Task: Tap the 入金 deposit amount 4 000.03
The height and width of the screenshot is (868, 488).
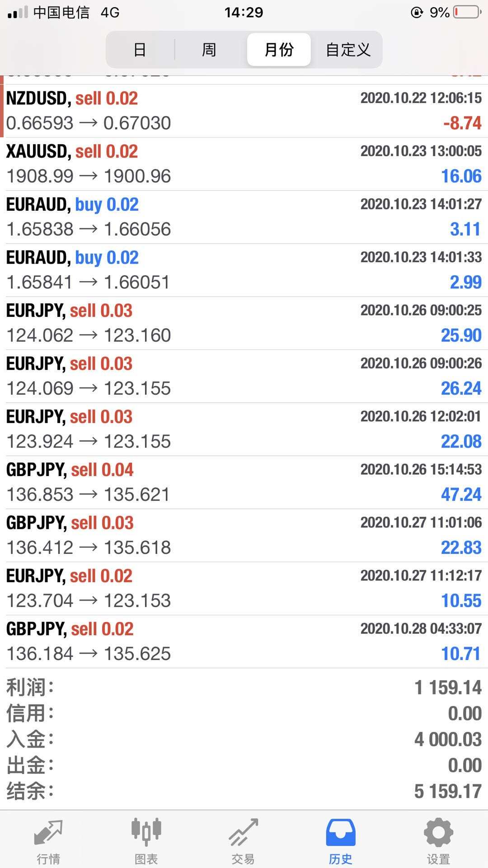Action: tap(447, 740)
